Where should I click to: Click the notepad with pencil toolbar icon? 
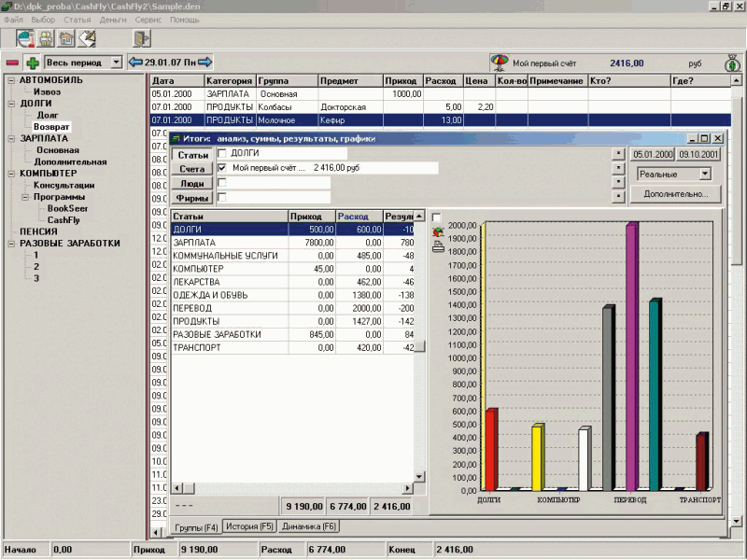(87, 38)
